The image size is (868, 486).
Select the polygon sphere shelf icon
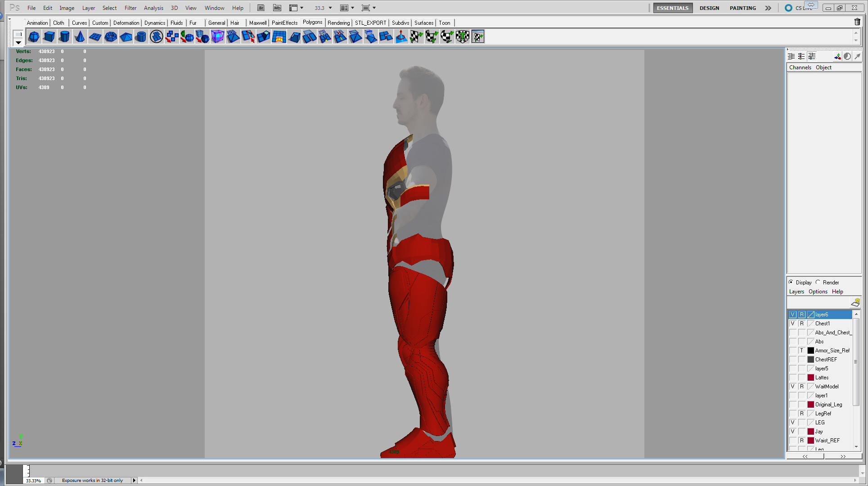(34, 37)
